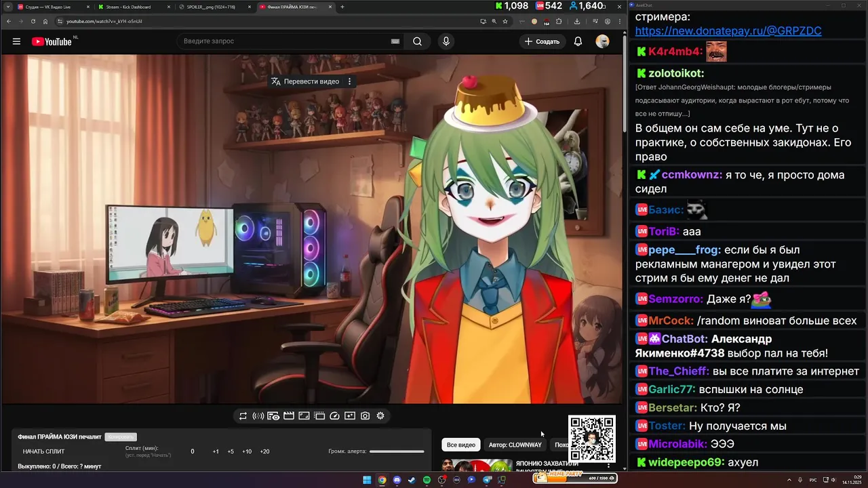The image size is (868, 488).
Task: Open Discord from the taskbar
Action: tap(397, 480)
